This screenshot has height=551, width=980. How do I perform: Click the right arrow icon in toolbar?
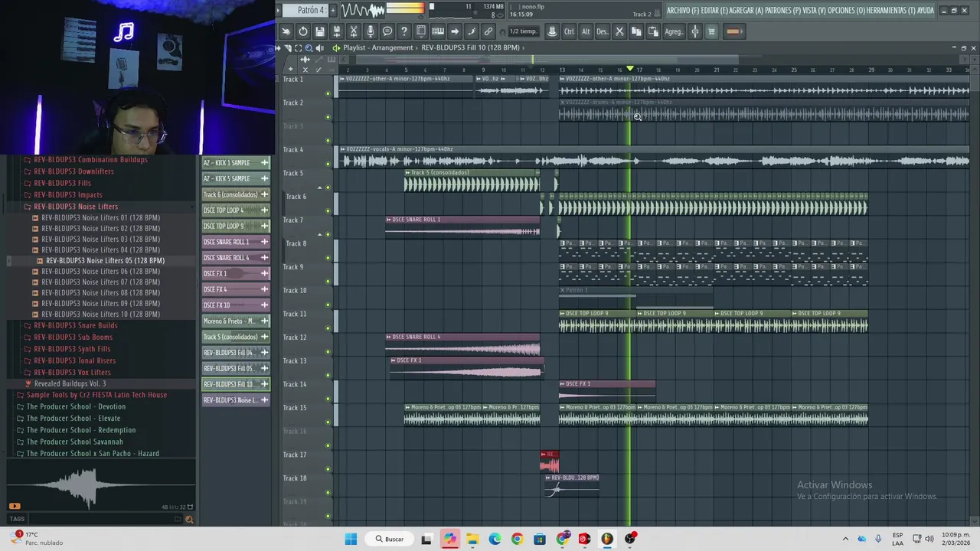[x=455, y=31]
